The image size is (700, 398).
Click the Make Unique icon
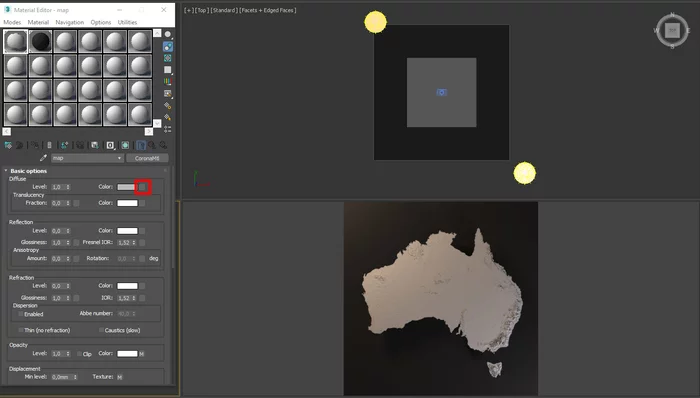point(80,145)
